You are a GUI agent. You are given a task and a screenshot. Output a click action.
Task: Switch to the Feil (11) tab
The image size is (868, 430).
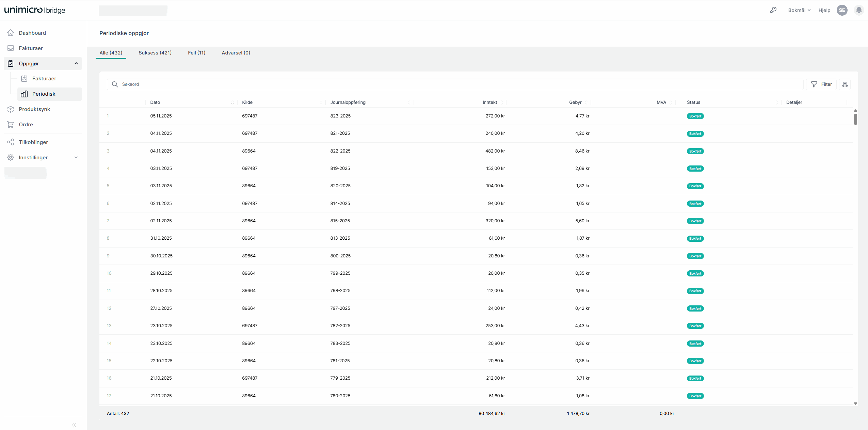point(196,53)
